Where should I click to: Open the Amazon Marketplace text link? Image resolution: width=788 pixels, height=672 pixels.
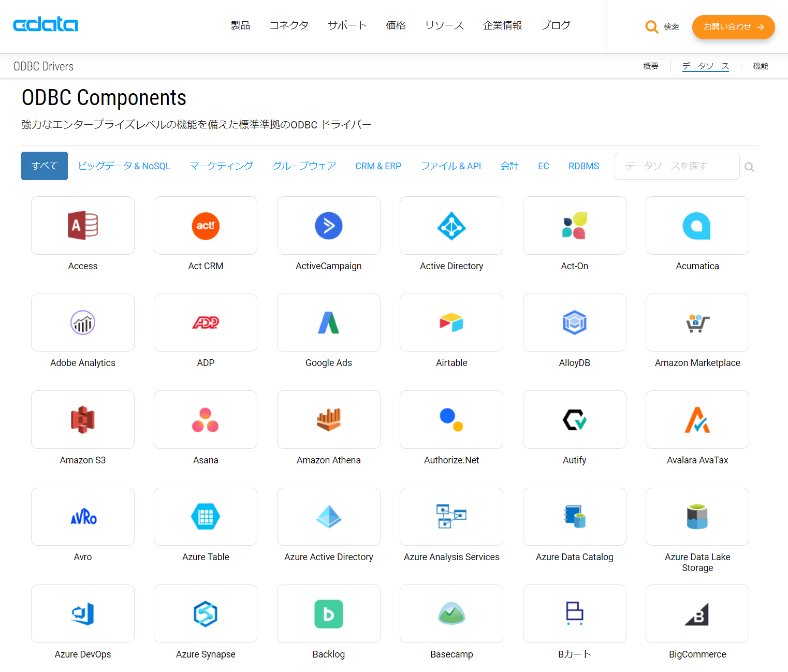click(697, 363)
